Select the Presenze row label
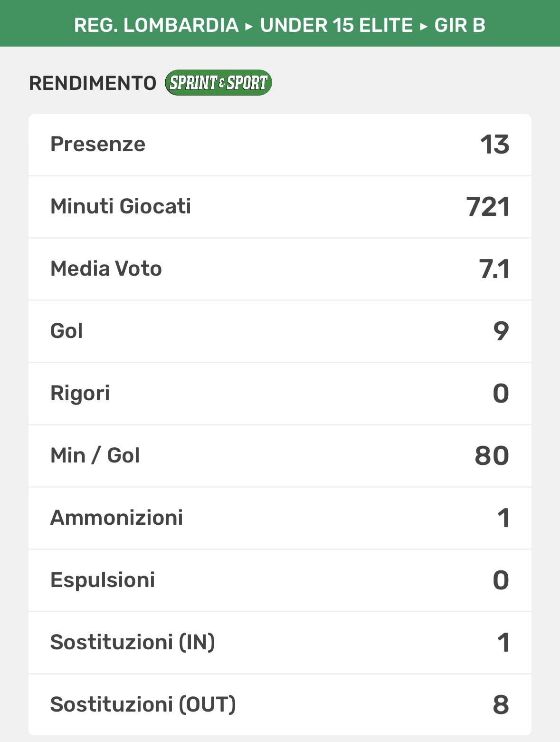The image size is (560, 742). coord(98,144)
